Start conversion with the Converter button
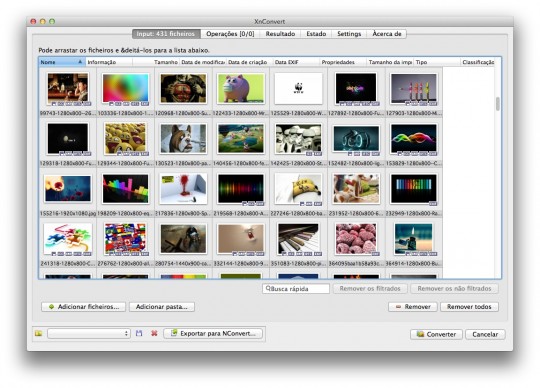This screenshot has height=388, width=540. tap(436, 334)
